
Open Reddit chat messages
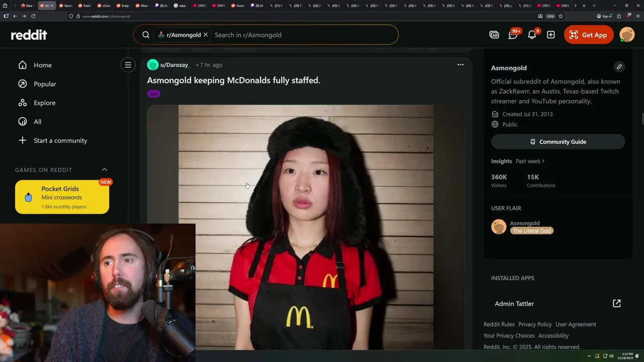(513, 35)
